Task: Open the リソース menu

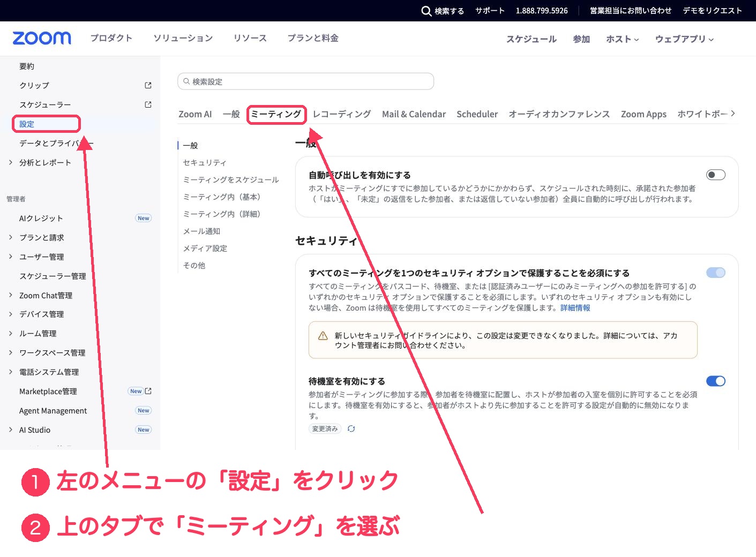Action: [x=250, y=38]
